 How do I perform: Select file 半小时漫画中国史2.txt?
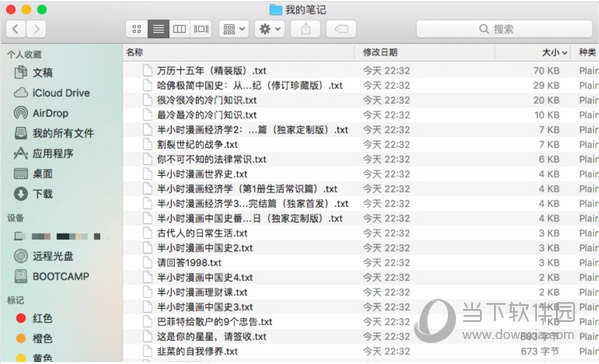(205, 248)
